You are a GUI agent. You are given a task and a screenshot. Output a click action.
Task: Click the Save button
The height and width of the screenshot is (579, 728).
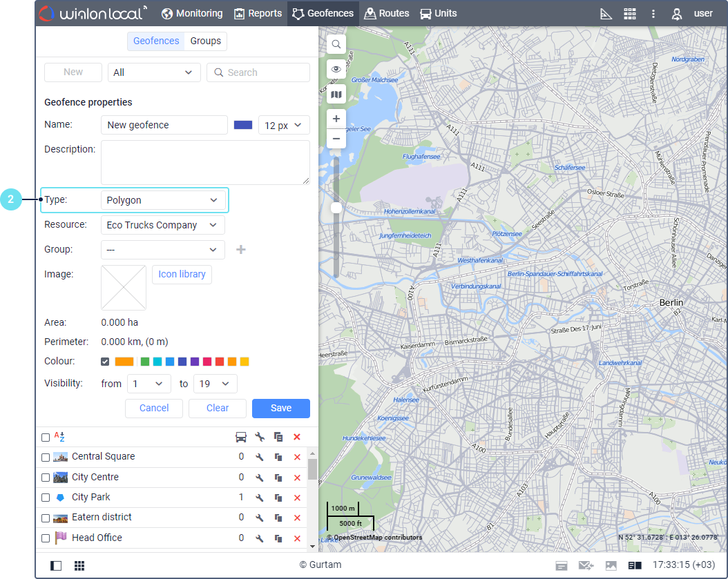(280, 408)
